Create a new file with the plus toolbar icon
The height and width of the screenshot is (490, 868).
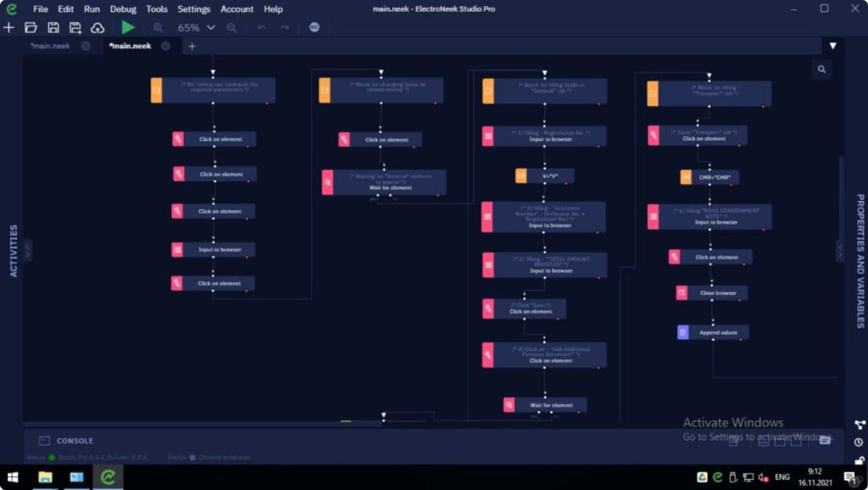[8, 27]
